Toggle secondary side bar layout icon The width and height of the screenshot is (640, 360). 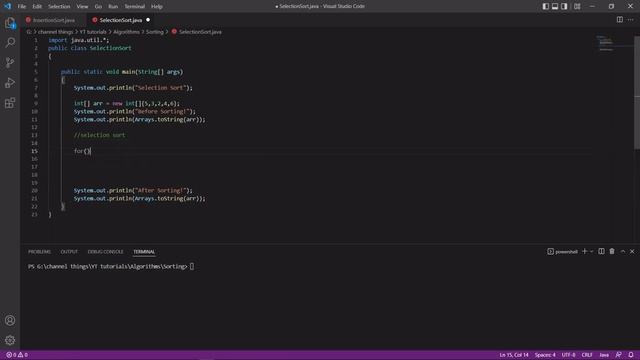(564, 7)
